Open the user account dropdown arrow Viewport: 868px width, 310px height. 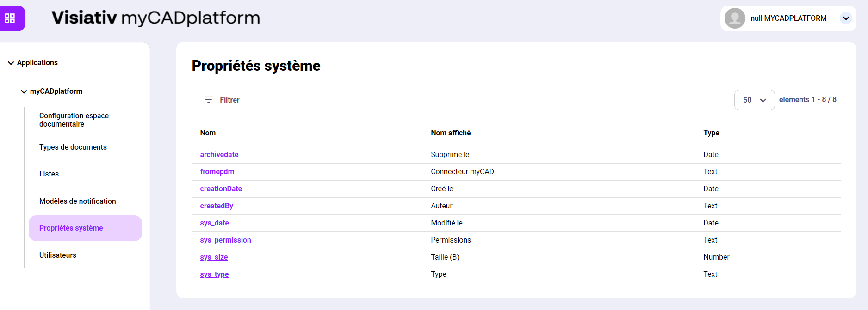846,18
